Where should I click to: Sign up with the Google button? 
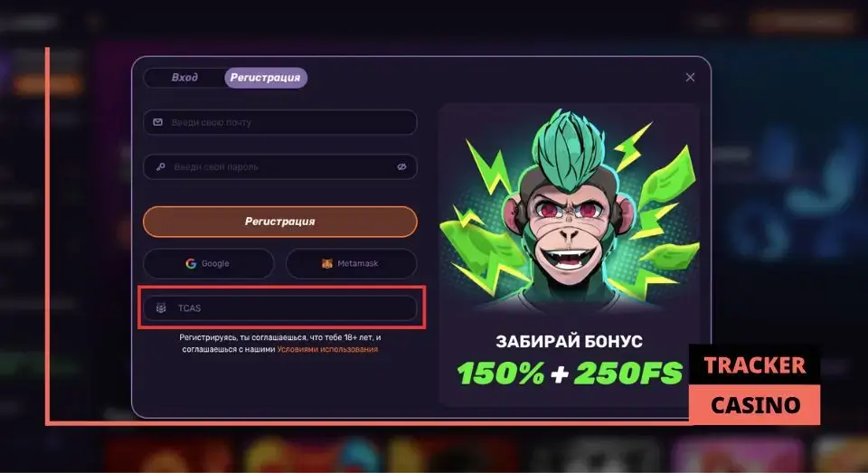[208, 264]
